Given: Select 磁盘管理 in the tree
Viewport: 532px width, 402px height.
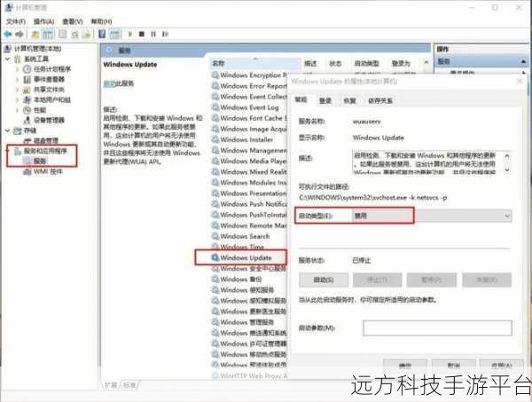Looking at the screenshot, I should click(46, 140).
